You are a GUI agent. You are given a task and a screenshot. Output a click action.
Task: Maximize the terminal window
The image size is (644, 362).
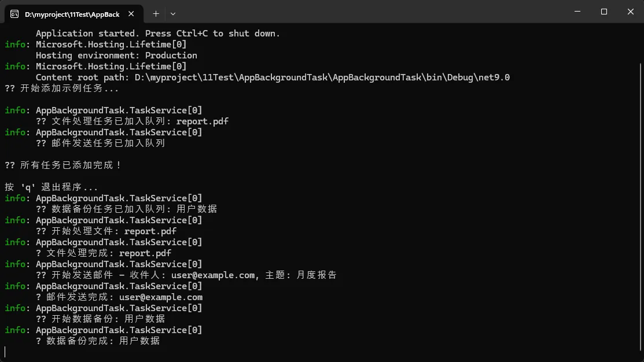[604, 12]
